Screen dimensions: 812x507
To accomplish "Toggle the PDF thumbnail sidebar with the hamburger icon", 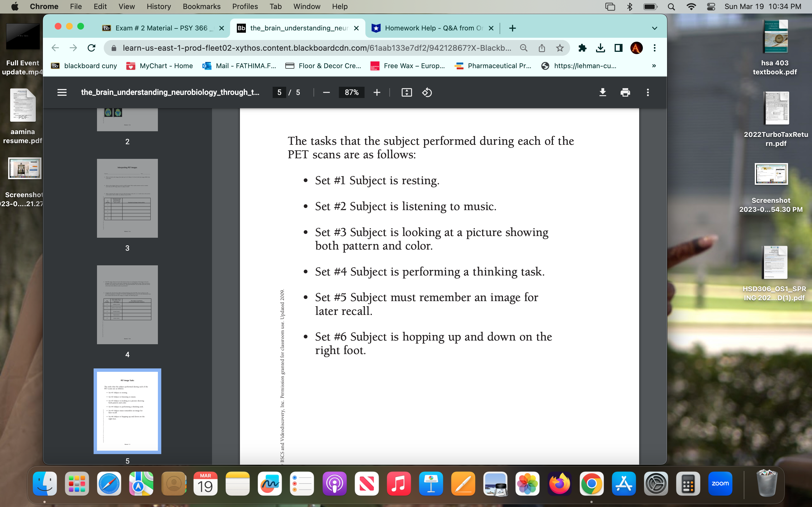I will pos(62,93).
